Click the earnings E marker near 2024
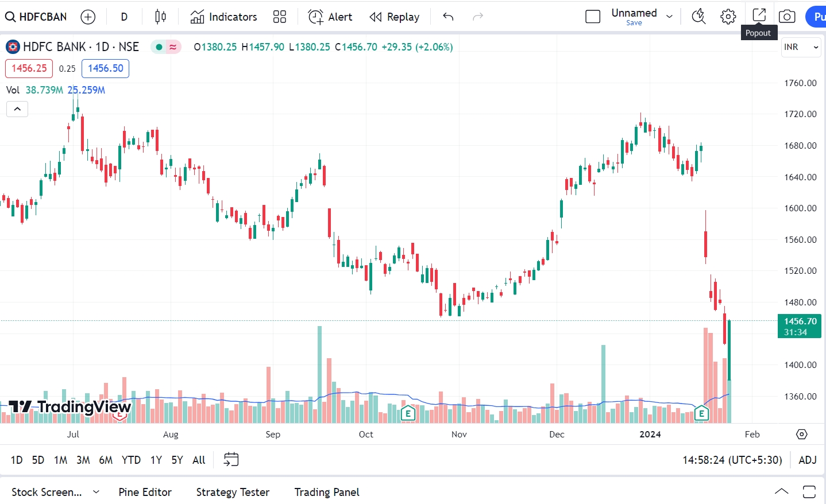This screenshot has width=826, height=504. point(701,414)
